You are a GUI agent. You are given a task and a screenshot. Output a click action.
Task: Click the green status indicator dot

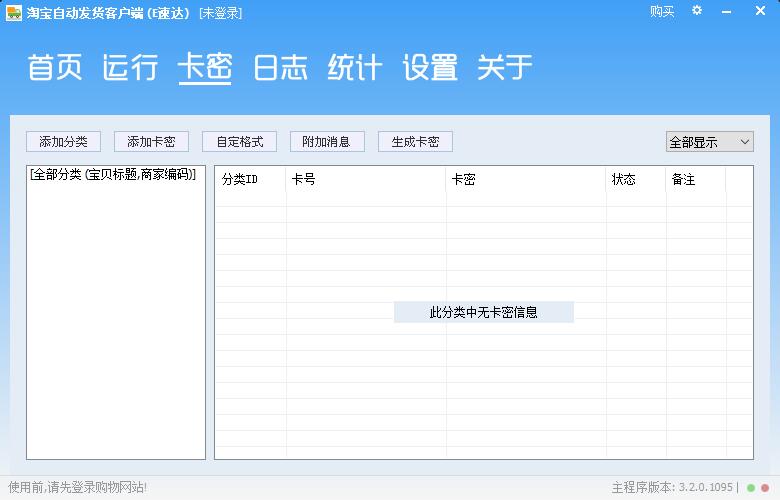tap(751, 488)
